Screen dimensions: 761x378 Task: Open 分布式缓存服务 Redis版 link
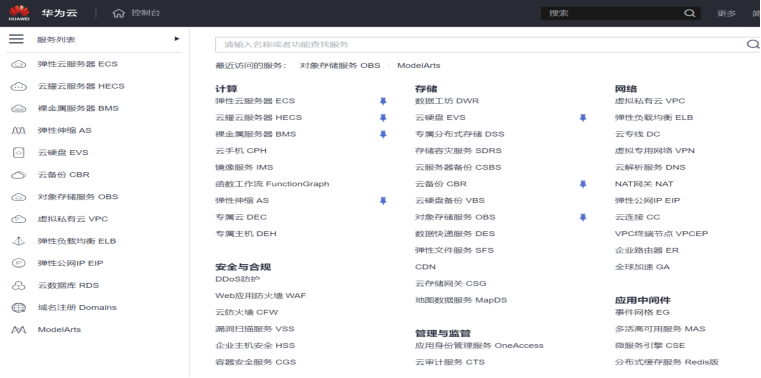tap(667, 362)
